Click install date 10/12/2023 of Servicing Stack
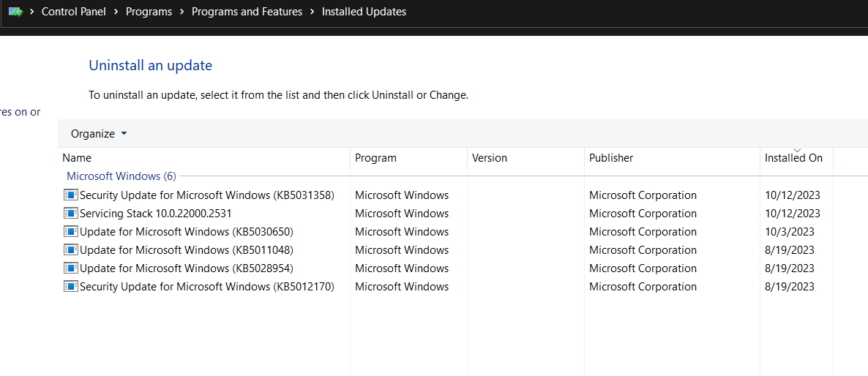 [x=792, y=213]
